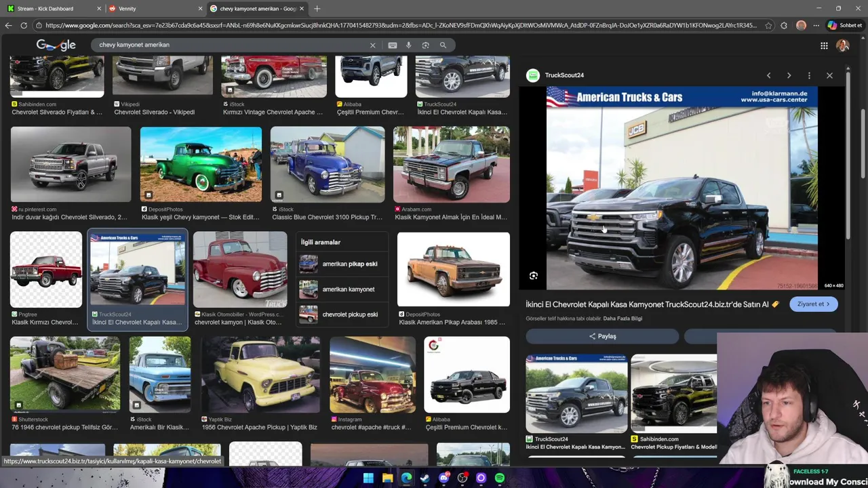The height and width of the screenshot is (488, 868).
Task: Open the TruckScout24 related image in preview panel
Action: [x=576, y=393]
